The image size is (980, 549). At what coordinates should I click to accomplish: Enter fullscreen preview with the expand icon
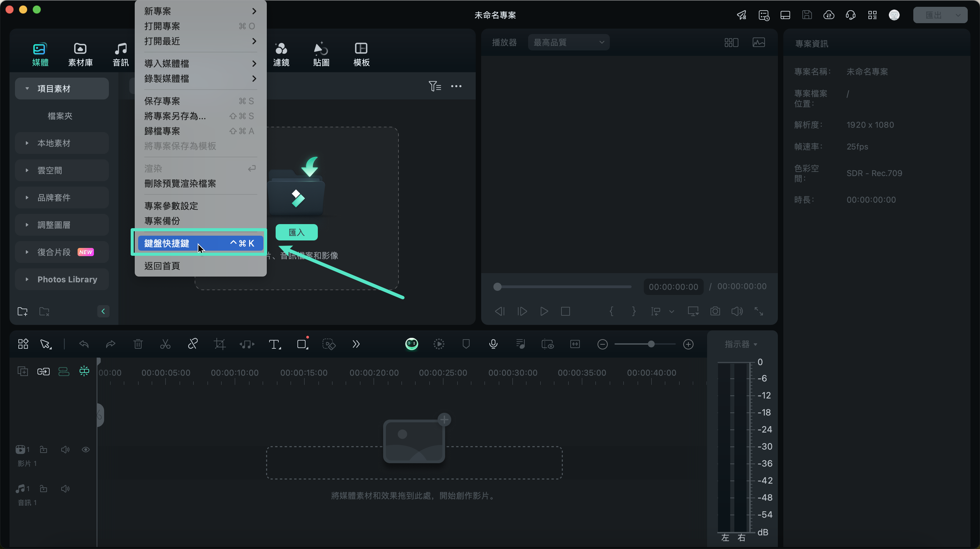click(x=758, y=311)
